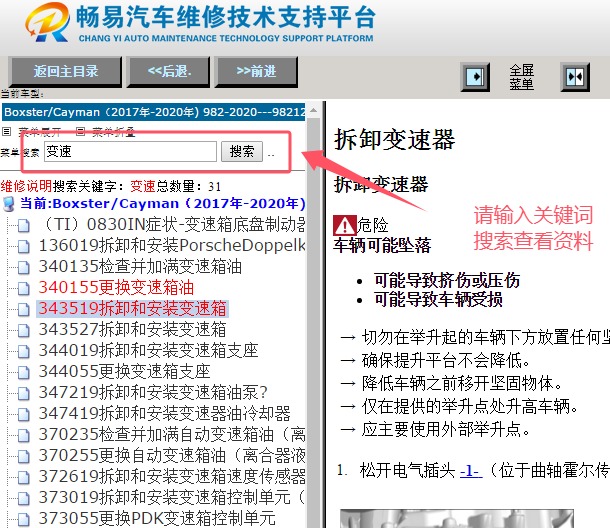This screenshot has width=610, height=528.
Task: Go forward with the >>前进 button
Action: point(256,72)
